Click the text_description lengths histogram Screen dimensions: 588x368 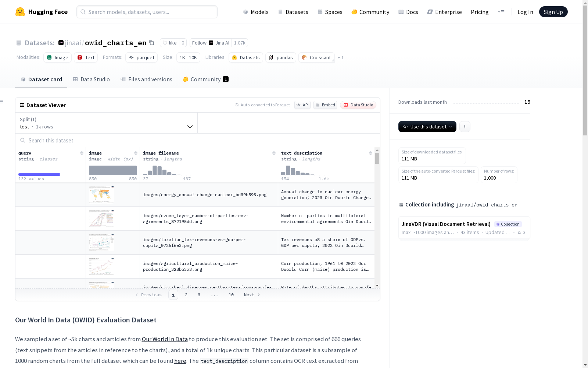pyautogui.click(x=305, y=170)
